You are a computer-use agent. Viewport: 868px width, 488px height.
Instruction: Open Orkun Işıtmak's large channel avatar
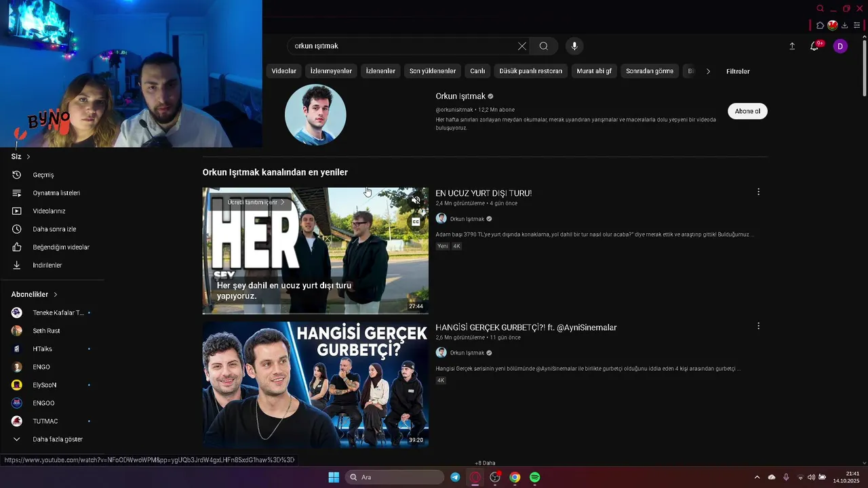(x=315, y=115)
